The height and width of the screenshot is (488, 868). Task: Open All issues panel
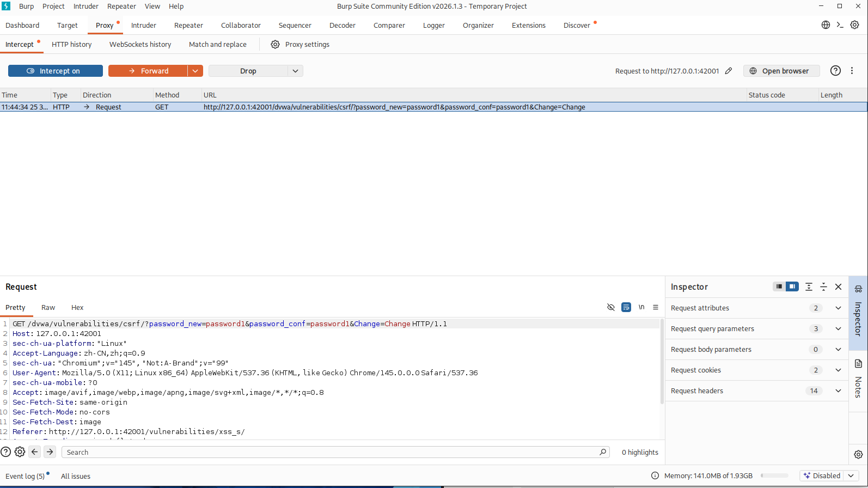pos(76,476)
